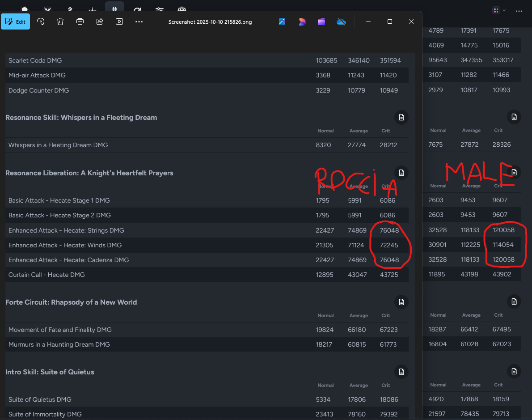This screenshot has height=420, width=532.
Task: Open the See more ellipsis menu in Photos
Action: (139, 21)
